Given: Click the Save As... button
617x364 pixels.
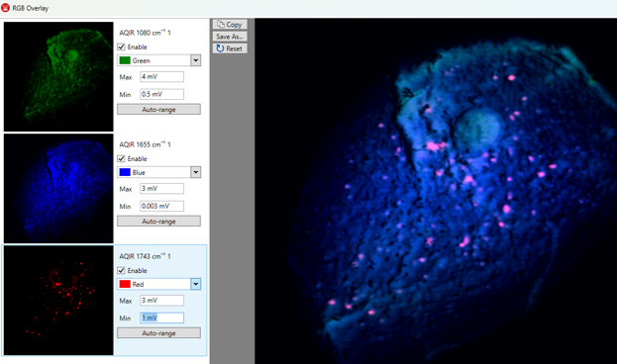Looking at the screenshot, I should click(x=230, y=37).
